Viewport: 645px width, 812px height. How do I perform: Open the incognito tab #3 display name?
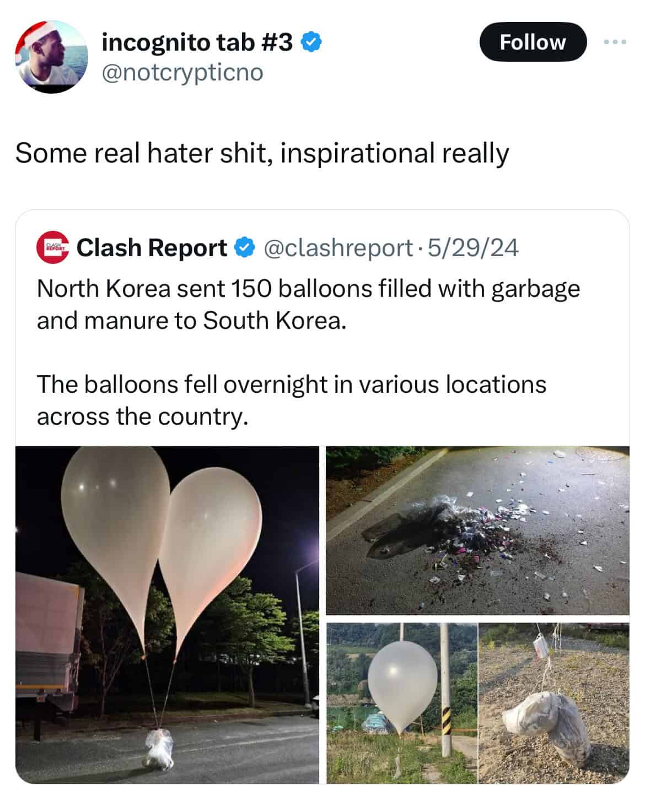click(197, 42)
